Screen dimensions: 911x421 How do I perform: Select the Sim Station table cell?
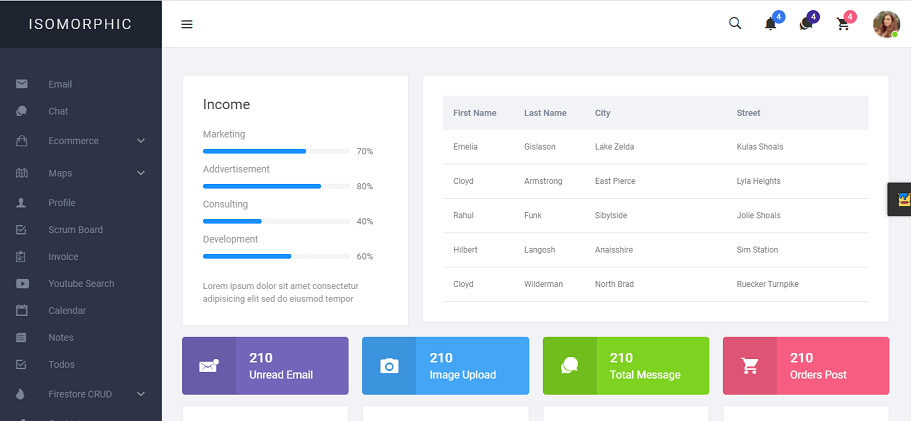coord(757,250)
